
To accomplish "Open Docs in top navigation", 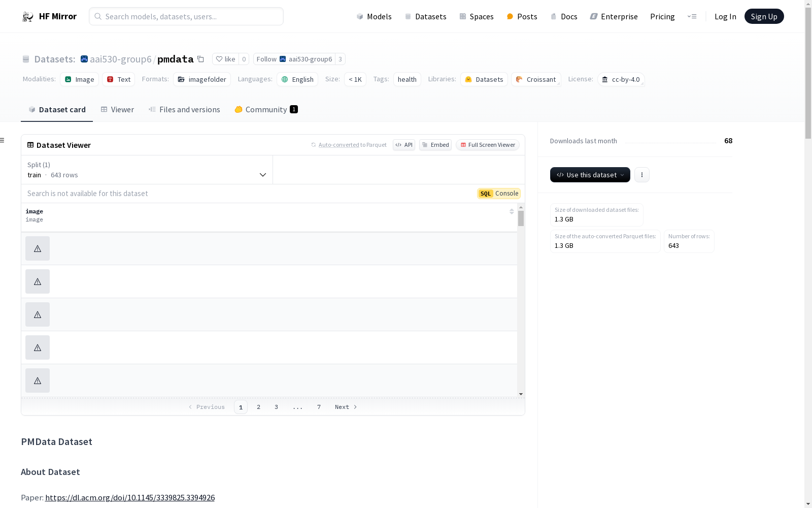I will click(564, 17).
